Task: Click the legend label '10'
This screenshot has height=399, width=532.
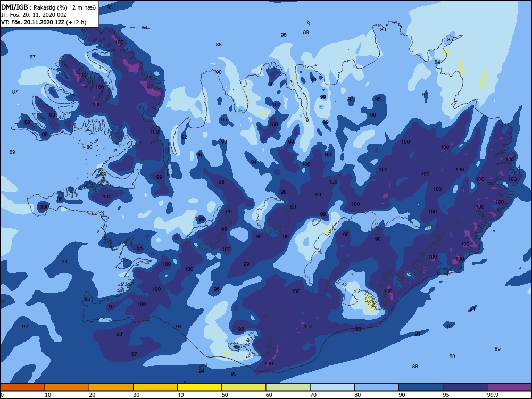Action: point(48,395)
